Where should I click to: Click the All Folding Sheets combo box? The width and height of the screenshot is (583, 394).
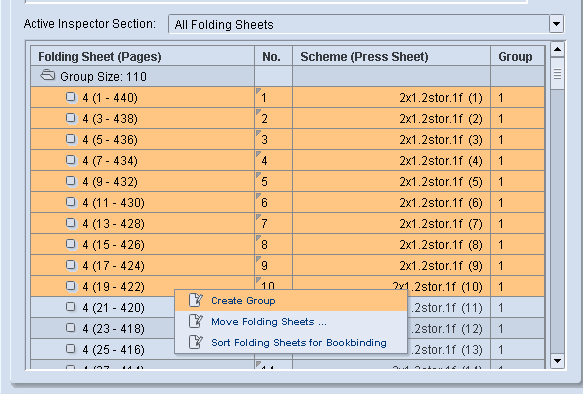click(x=366, y=24)
